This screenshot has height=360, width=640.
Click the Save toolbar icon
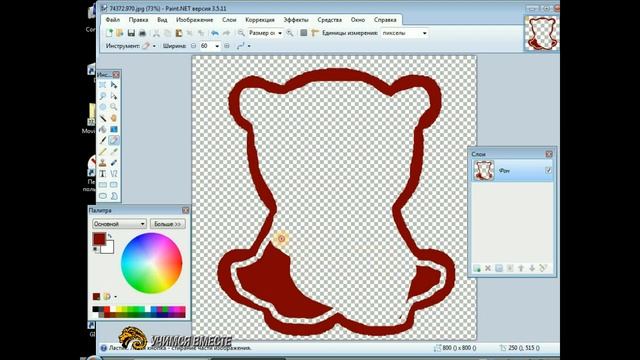(x=131, y=33)
